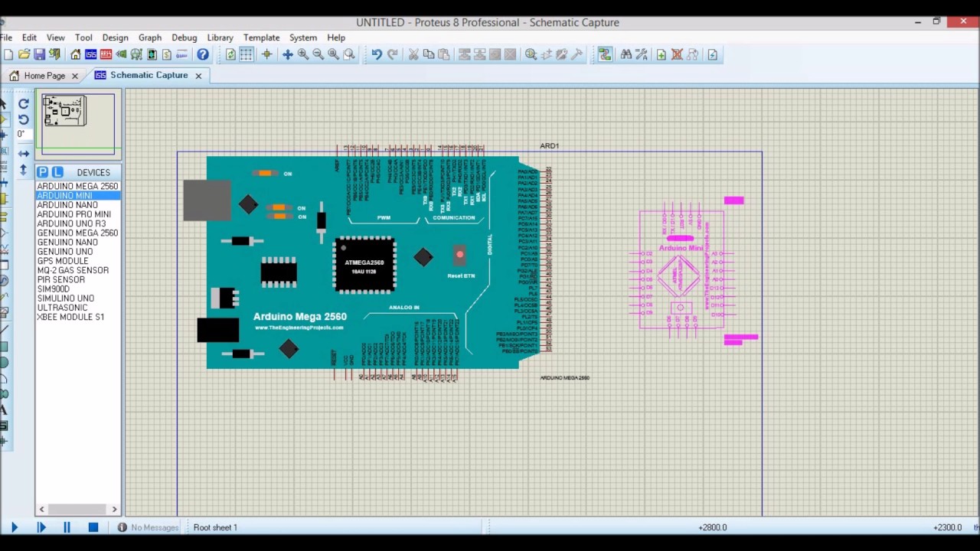Open the View menu
This screenshot has height=551, width=980.
pos(56,37)
